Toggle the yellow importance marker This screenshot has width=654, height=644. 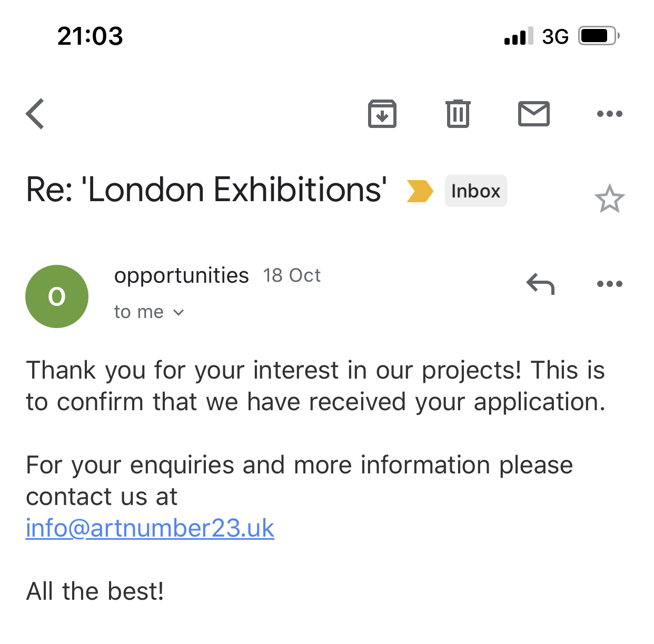tap(420, 191)
